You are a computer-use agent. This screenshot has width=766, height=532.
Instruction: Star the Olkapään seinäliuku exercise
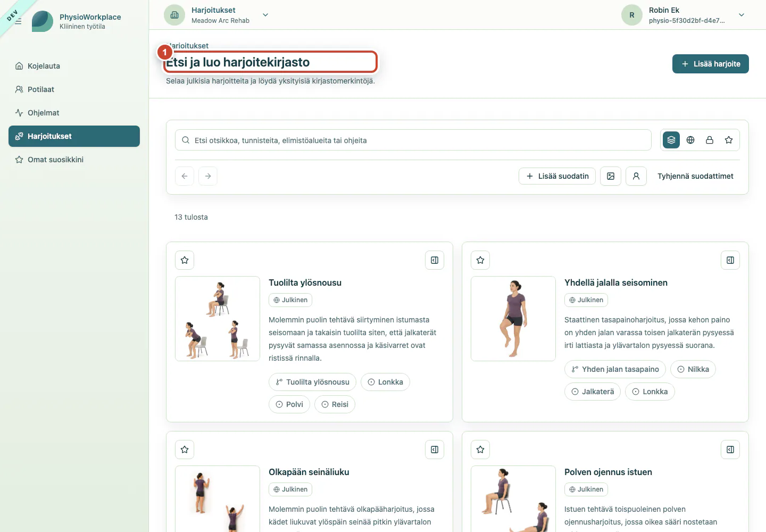(x=185, y=450)
